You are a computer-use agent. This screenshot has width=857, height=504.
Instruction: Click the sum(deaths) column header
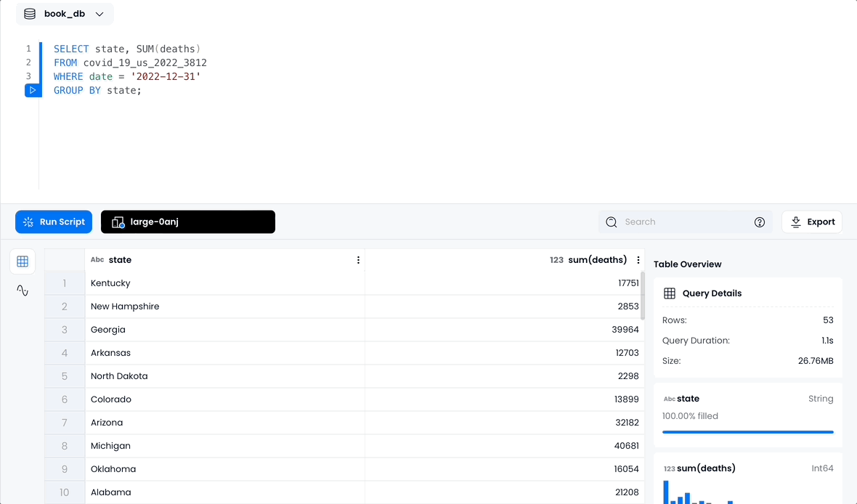[505, 260]
